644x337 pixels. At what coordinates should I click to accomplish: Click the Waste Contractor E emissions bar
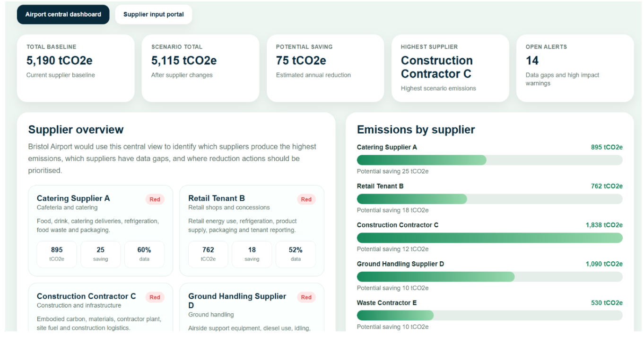490,315
